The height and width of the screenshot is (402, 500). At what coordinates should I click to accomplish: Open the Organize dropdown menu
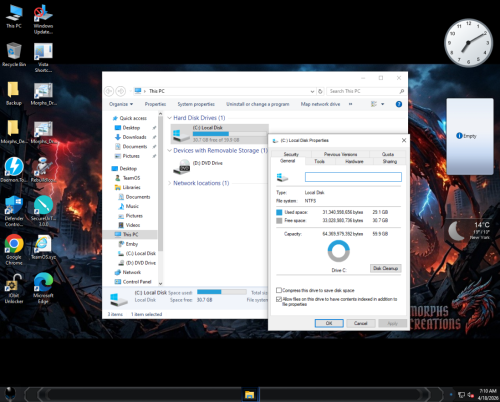[x=121, y=104]
